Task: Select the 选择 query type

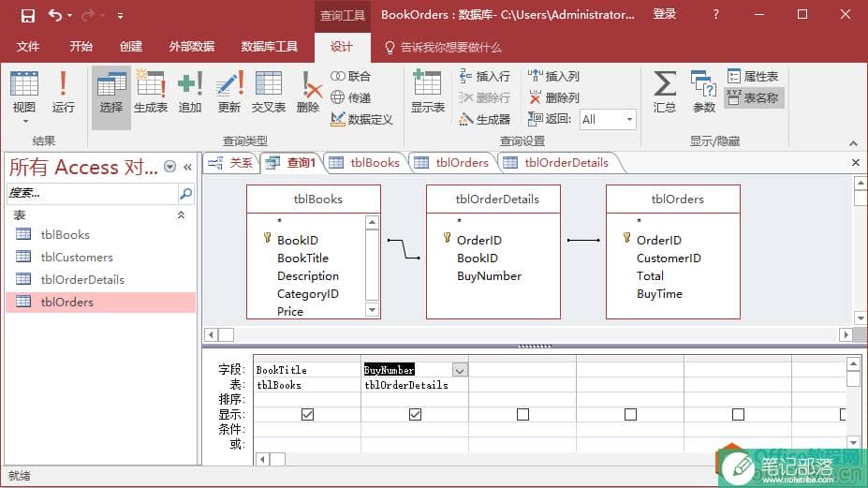Action: [x=111, y=96]
